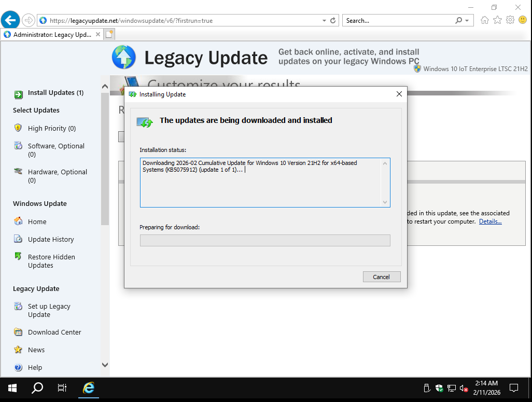Click the updates downloading monitor icon in dialog
The height and width of the screenshot is (402, 532).
(x=145, y=122)
